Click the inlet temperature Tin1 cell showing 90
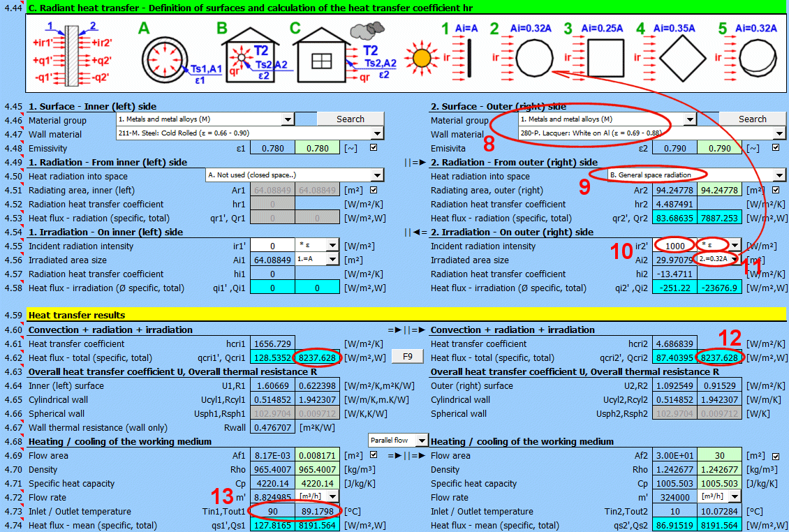This screenshot has width=789, height=532. [272, 511]
